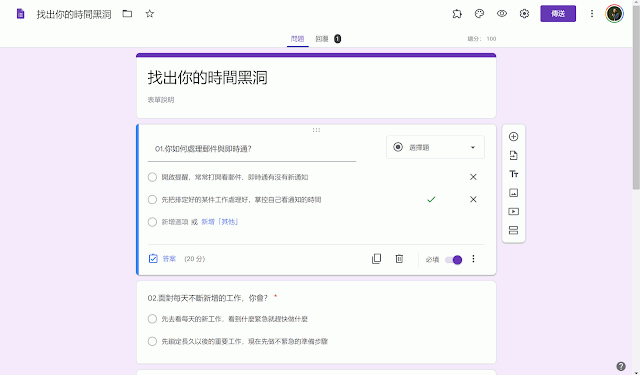Click the Google Forms home icon

pyautogui.click(x=20, y=14)
